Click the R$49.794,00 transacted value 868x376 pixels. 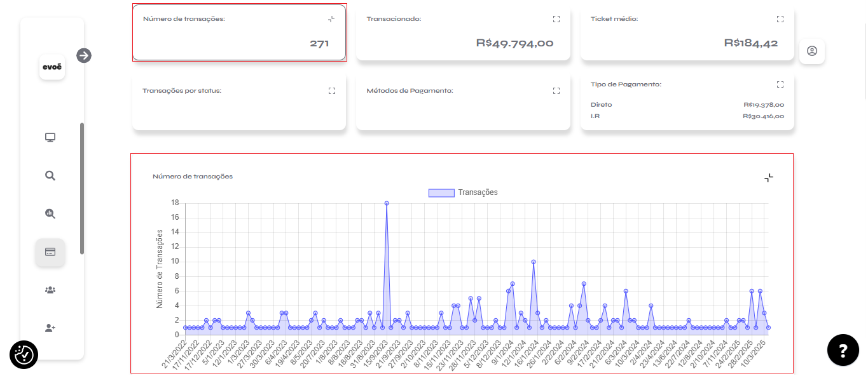tap(514, 43)
